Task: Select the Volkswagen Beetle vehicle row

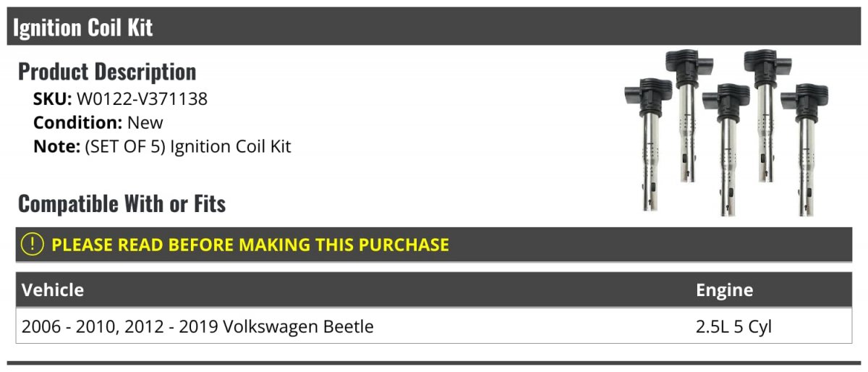Action: coord(197,326)
